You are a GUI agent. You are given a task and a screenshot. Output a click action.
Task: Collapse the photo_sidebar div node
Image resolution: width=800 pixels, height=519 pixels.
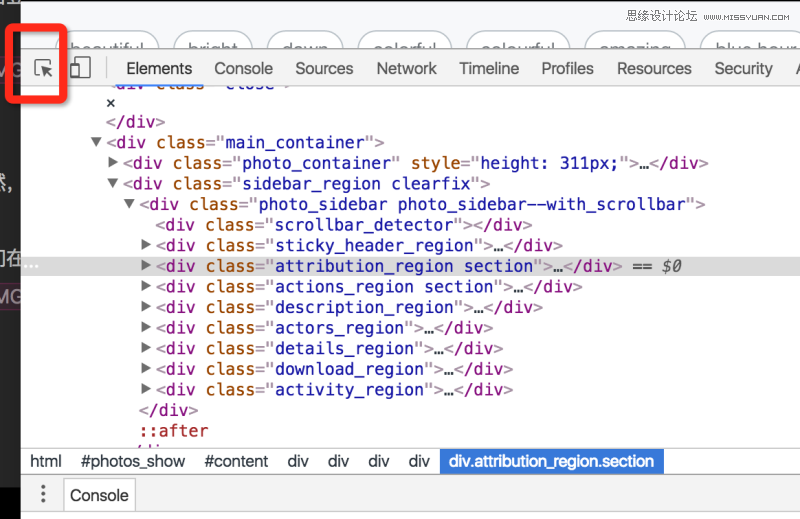coord(129,204)
